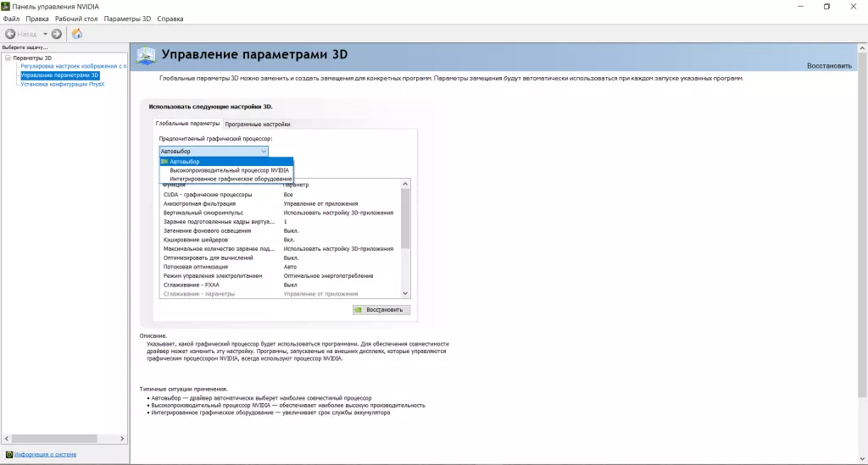Click left panel horizontal scroll left arrow
The height and width of the screenshot is (465, 868).
tap(7, 439)
